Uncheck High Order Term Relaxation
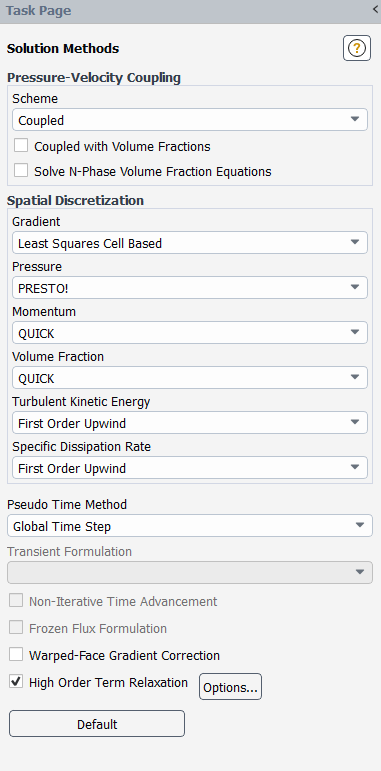Viewport: 381px width, 771px height. (x=16, y=682)
